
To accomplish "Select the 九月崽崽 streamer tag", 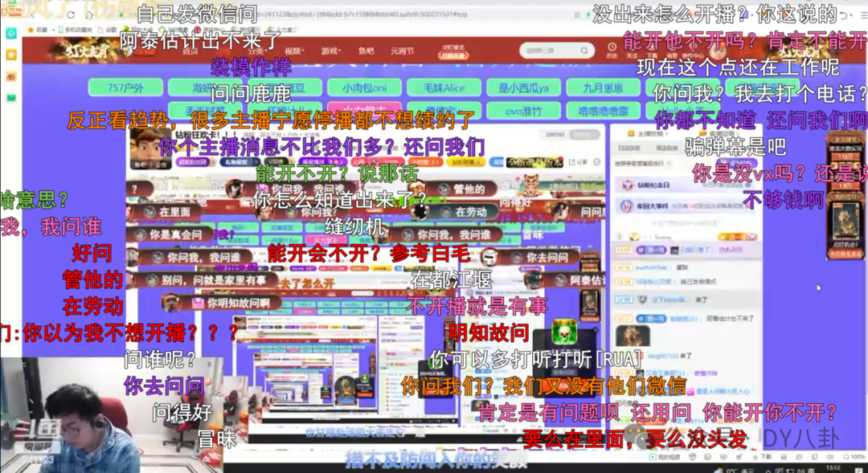I will [x=604, y=88].
